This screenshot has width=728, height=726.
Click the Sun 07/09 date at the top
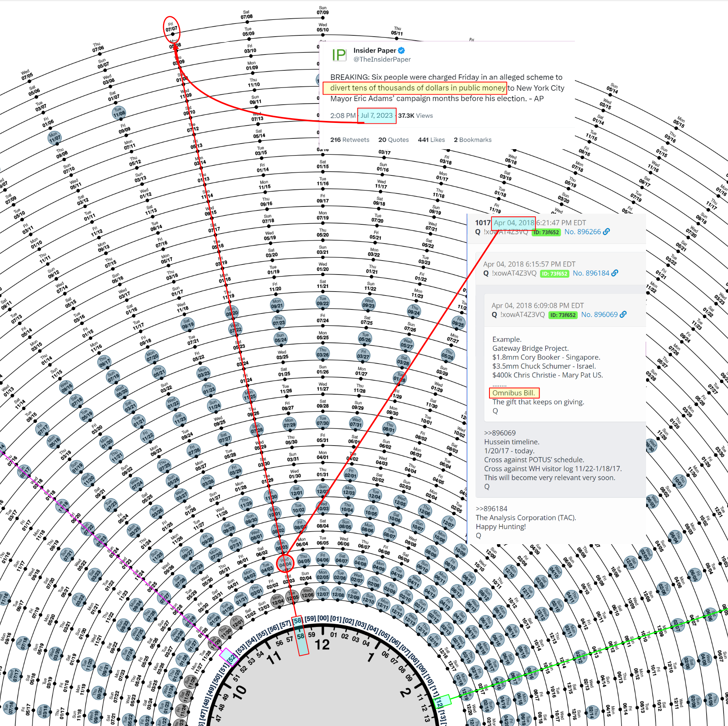[x=322, y=10]
